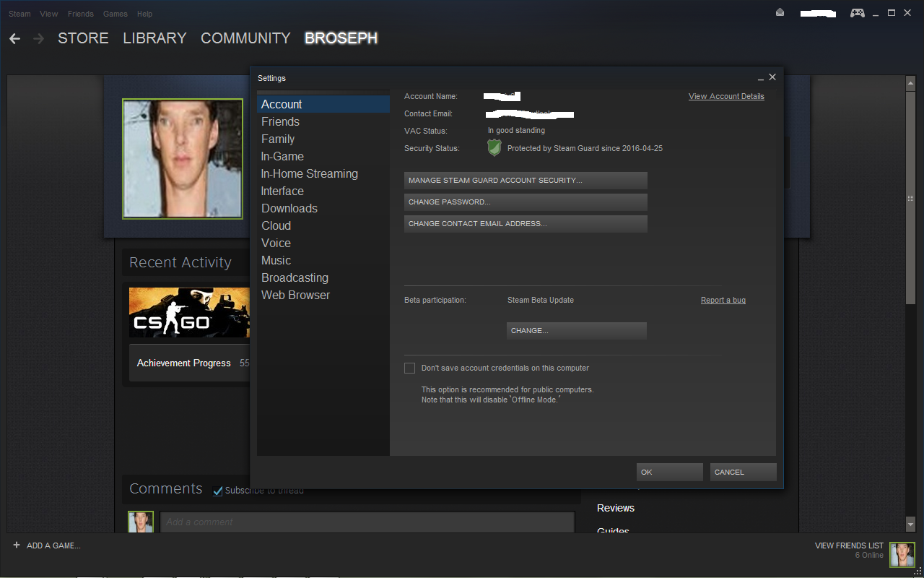This screenshot has width=924, height=578.
Task: Follow the View Account Details link
Action: pos(726,97)
